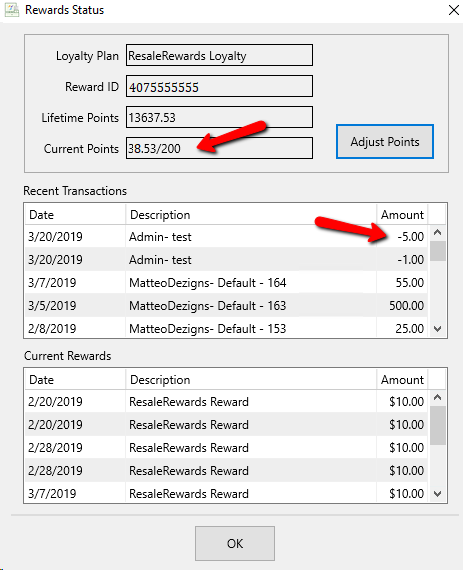Image resolution: width=463 pixels, height=570 pixels.
Task: Click the Adjust Points button
Action: point(385,141)
